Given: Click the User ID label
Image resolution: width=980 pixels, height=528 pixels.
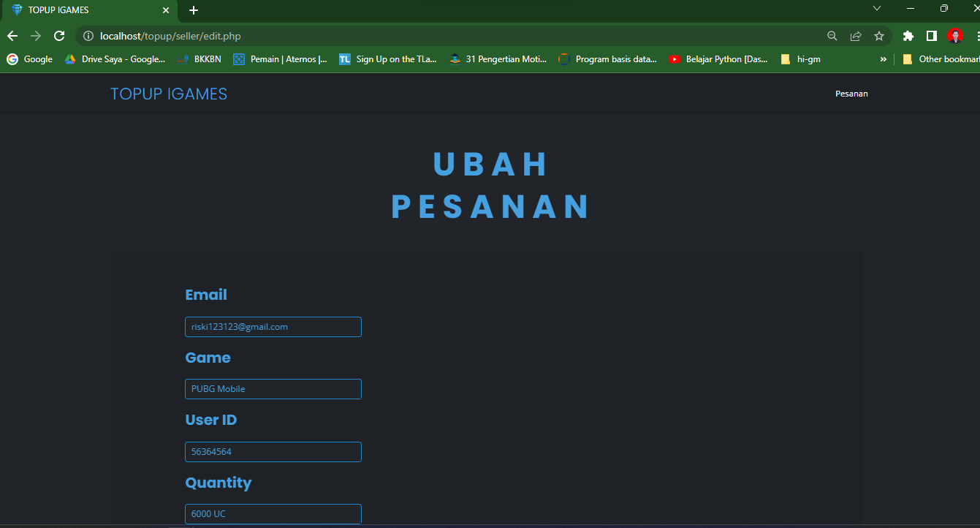Looking at the screenshot, I should pos(211,420).
